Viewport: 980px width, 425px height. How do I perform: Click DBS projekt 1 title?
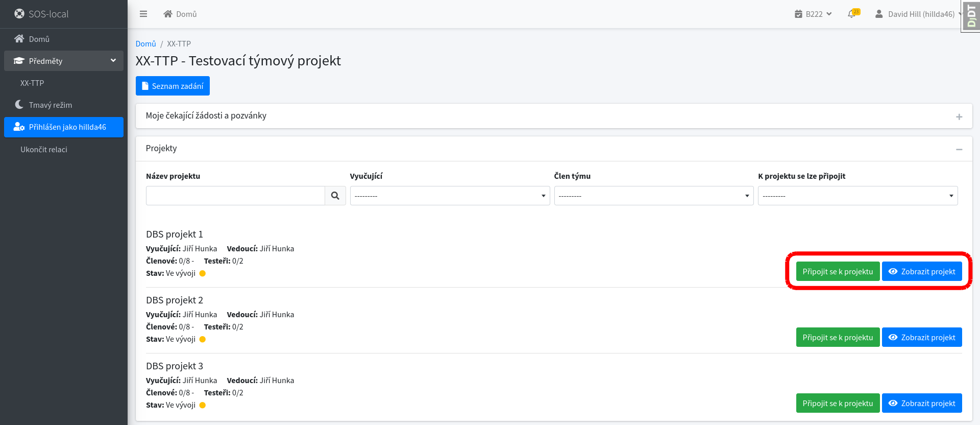coord(175,234)
